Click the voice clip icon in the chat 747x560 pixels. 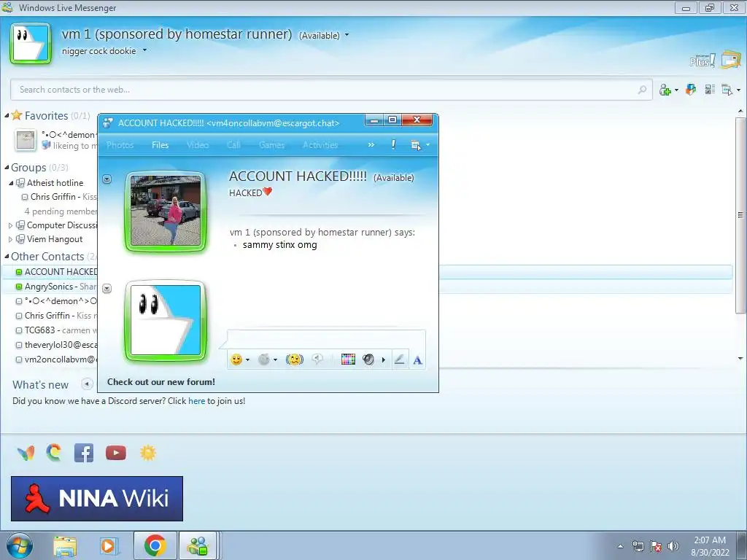click(317, 359)
